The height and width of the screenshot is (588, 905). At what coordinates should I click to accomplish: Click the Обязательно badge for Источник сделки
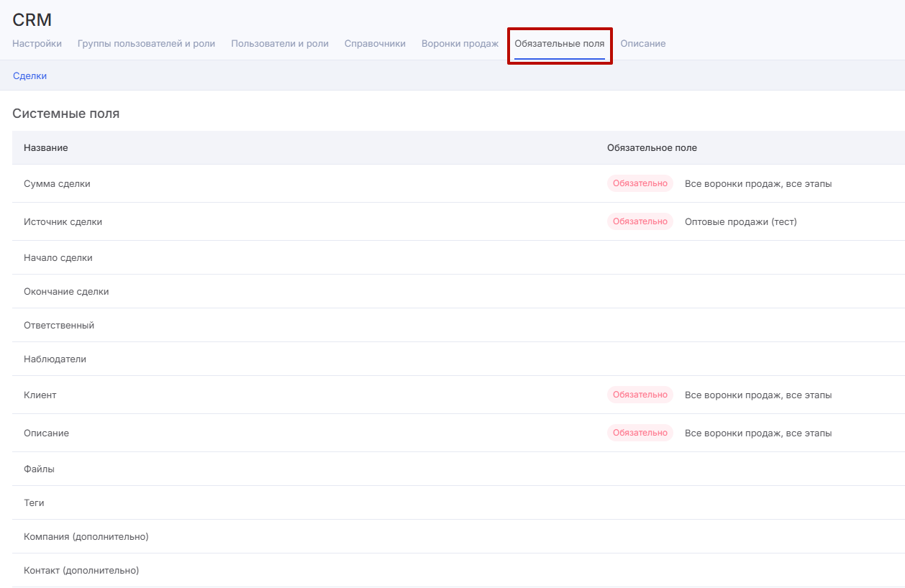[x=640, y=221]
